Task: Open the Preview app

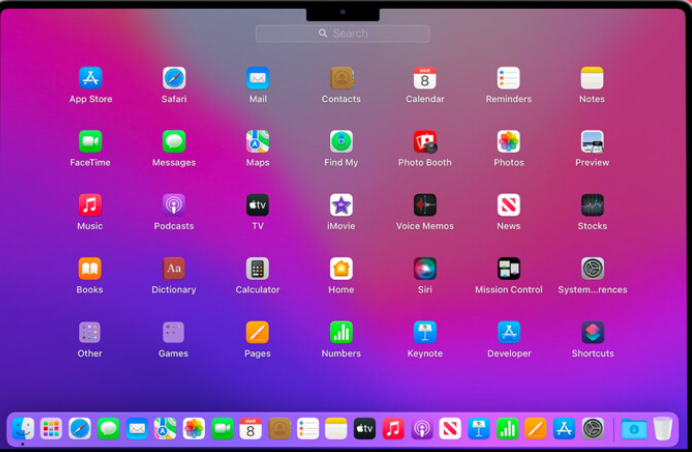Action: click(592, 142)
